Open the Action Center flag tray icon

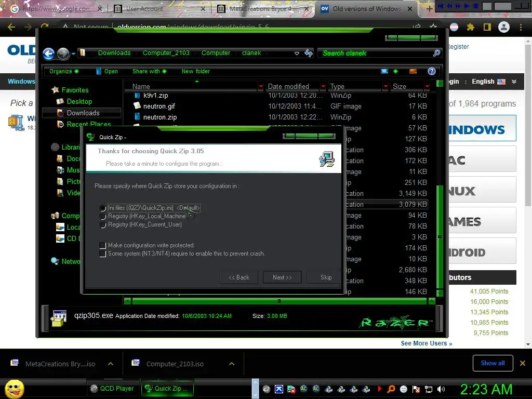pos(416,389)
